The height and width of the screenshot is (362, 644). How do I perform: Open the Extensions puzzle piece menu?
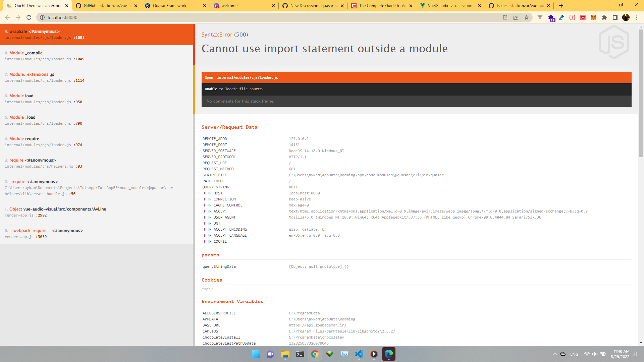point(604,17)
